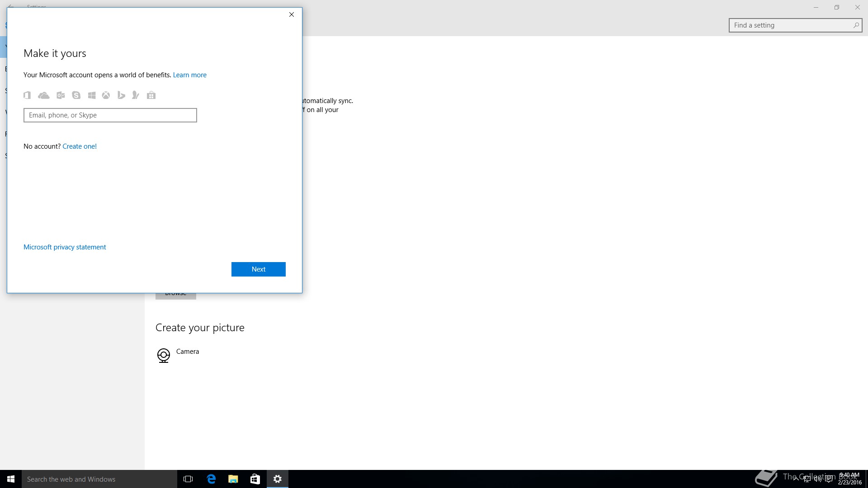Click the MSN butterfly icon
868x488 pixels.
pos(135,95)
